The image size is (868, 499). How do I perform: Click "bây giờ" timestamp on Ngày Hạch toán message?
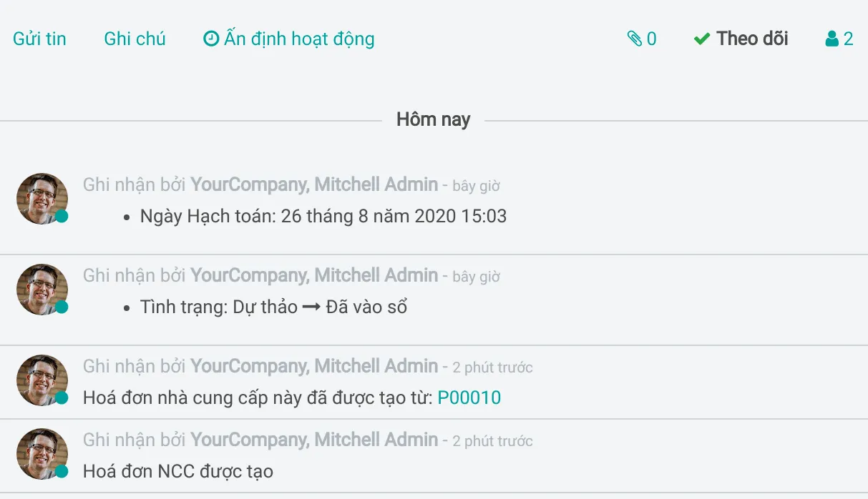476,186
